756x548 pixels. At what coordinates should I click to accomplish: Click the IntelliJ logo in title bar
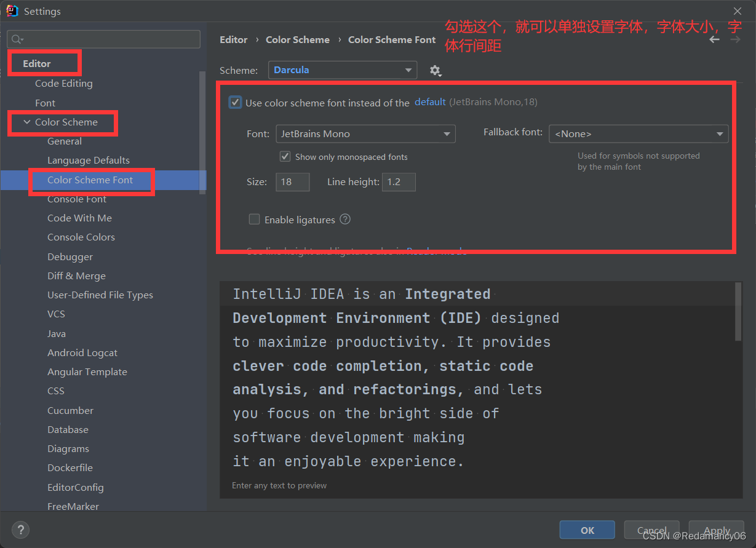point(12,11)
